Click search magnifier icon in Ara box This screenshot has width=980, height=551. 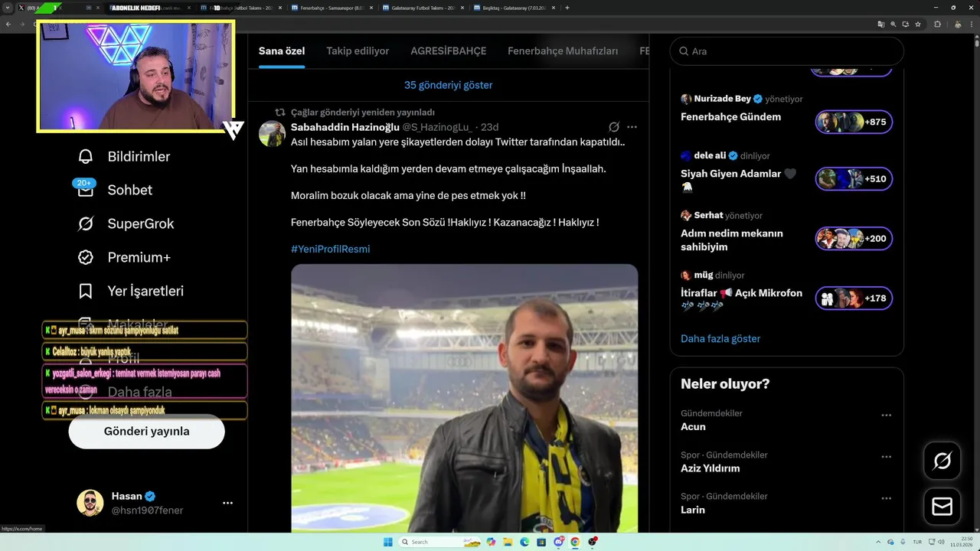click(684, 51)
